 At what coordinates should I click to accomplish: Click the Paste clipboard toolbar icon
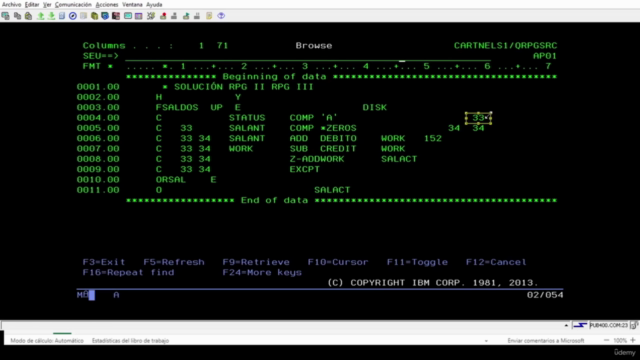click(28, 16)
